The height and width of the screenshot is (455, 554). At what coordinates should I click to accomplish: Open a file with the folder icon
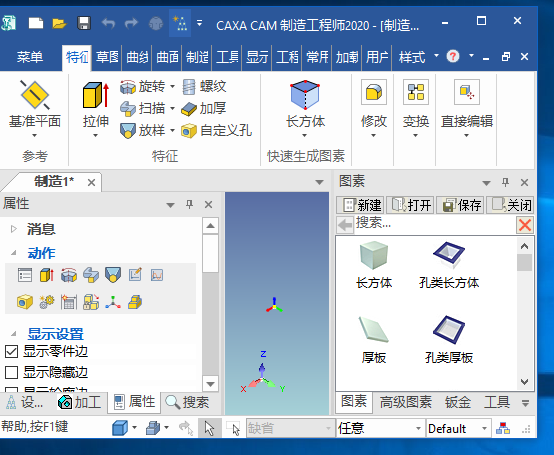pyautogui.click(x=59, y=24)
